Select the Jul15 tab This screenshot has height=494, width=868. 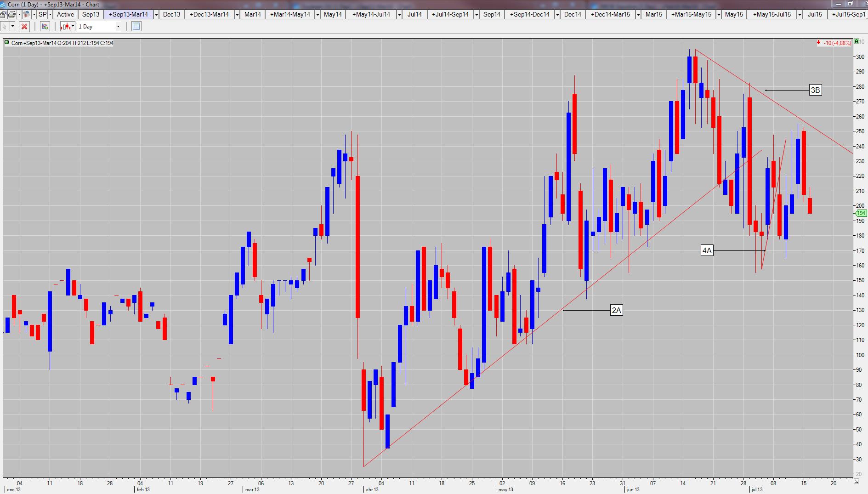[x=815, y=14]
